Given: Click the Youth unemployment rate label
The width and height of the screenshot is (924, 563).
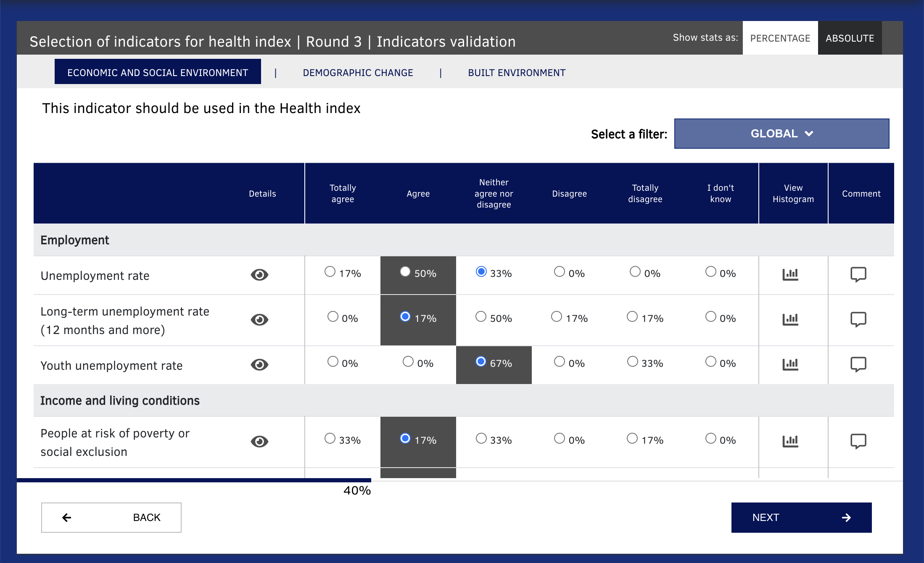Looking at the screenshot, I should (111, 366).
